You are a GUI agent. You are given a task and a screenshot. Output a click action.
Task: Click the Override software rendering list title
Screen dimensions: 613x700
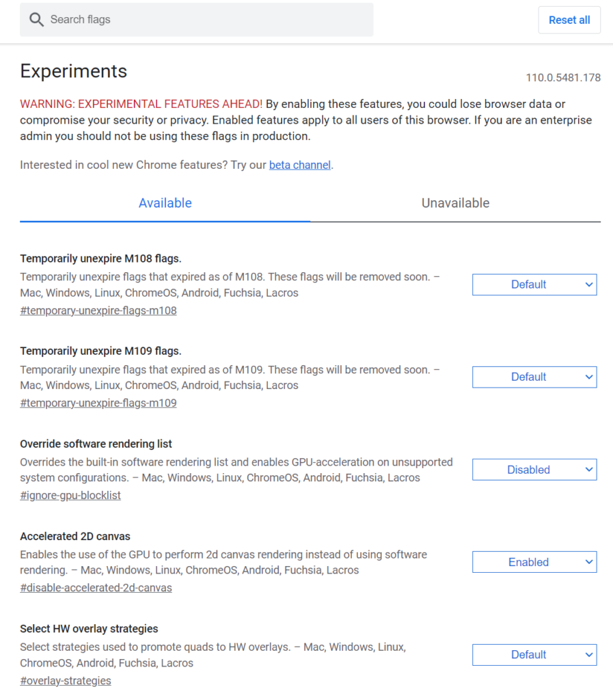pos(96,444)
